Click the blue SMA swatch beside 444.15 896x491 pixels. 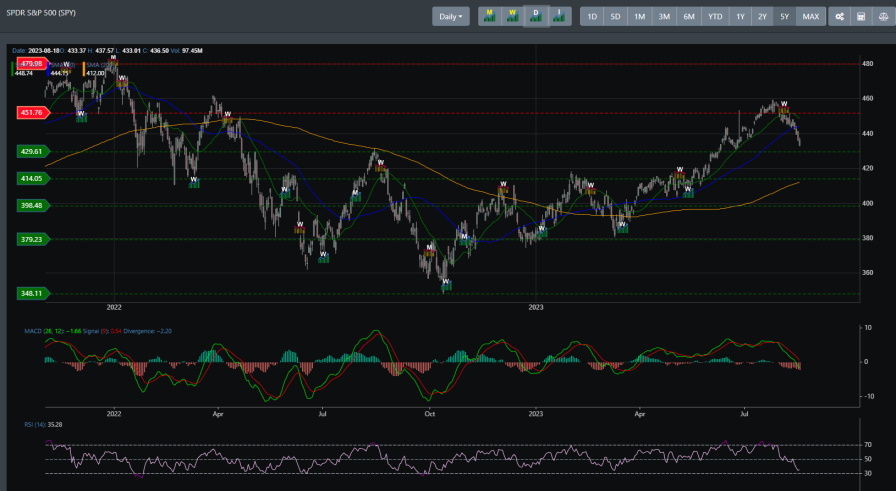tap(48, 69)
